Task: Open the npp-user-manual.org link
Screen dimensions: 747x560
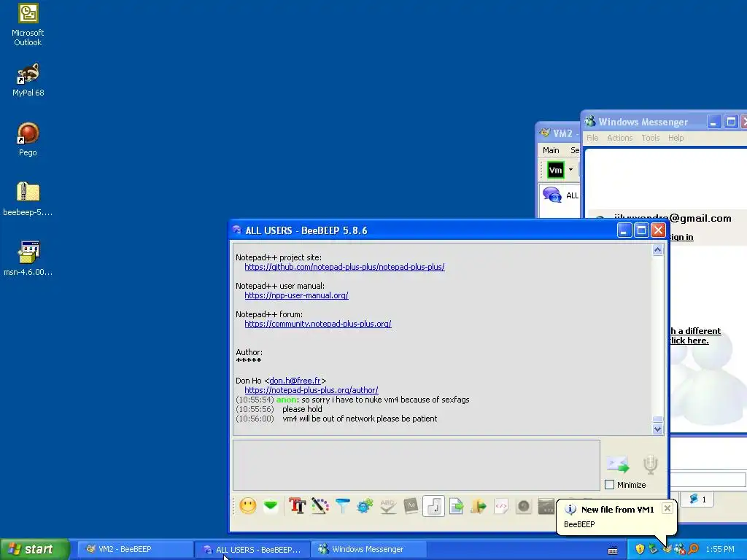Action: [x=296, y=295]
